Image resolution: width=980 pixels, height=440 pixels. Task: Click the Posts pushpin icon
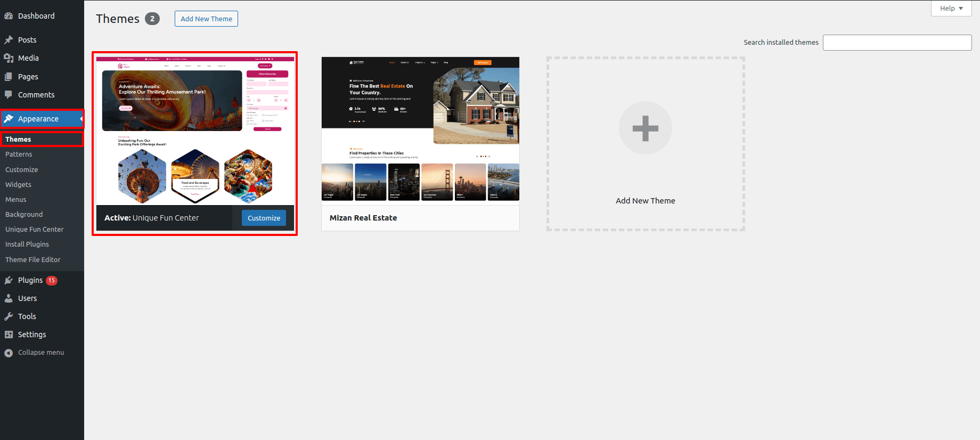point(9,40)
